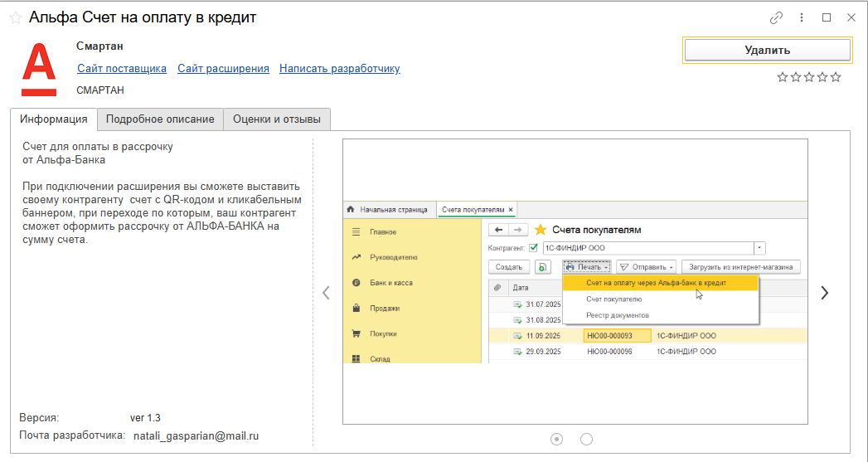Image resolution: width=868 pixels, height=462 pixels.
Task: Click the red Alfa-Bank logo
Action: point(39,71)
